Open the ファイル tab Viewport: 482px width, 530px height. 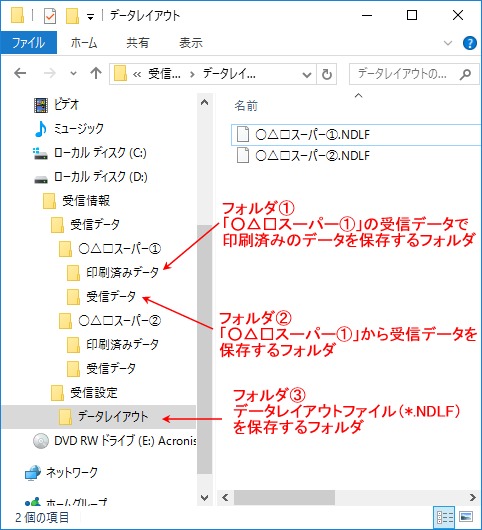point(28,43)
